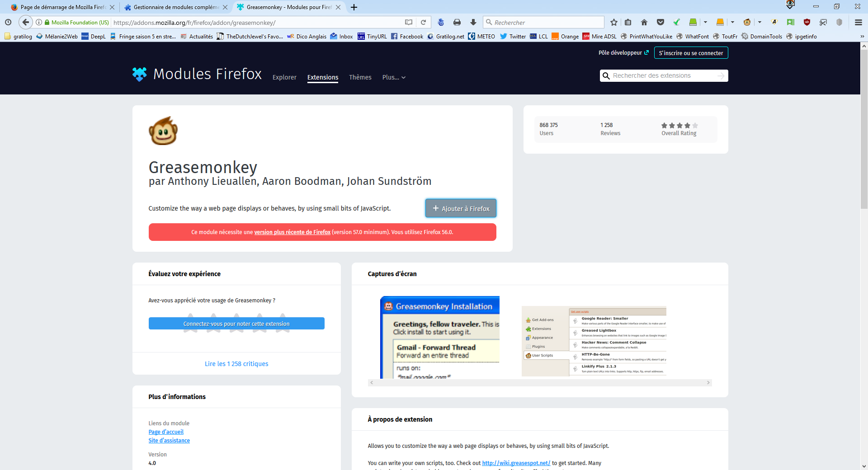Click the green checkmark extension icon
The image size is (868, 470).
point(677,22)
